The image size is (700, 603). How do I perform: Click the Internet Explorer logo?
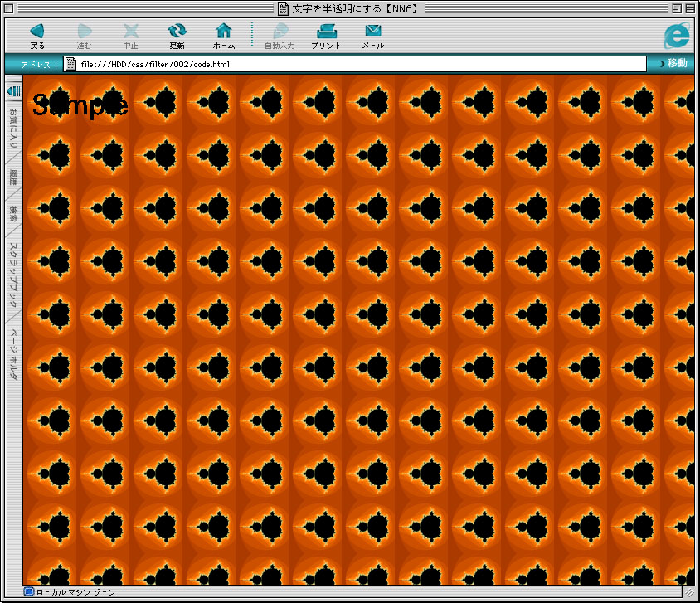[676, 35]
